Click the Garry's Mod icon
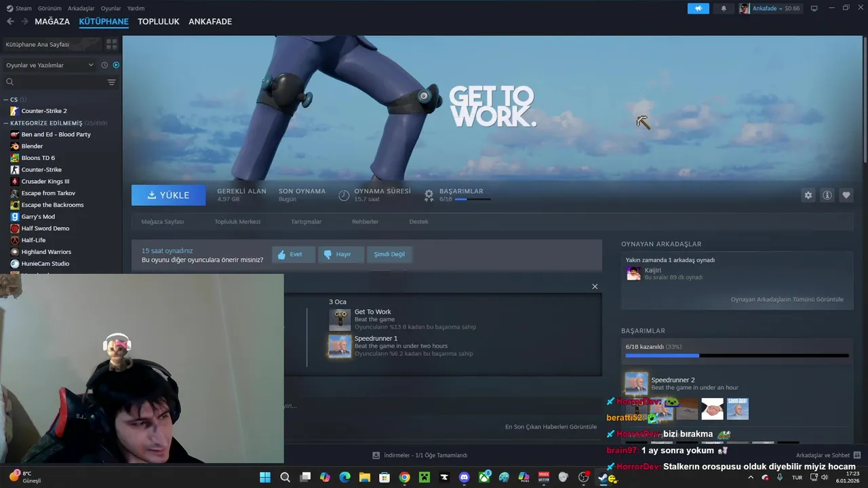This screenshot has width=868, height=488. click(15, 217)
